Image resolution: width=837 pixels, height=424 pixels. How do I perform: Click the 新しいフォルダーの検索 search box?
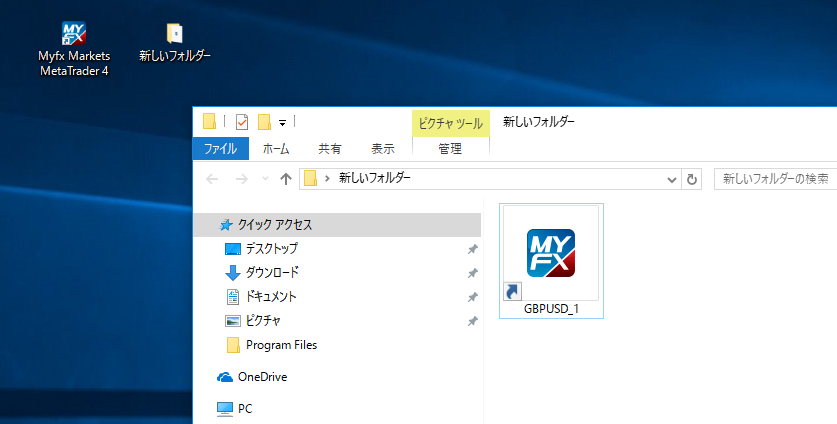pyautogui.click(x=776, y=179)
